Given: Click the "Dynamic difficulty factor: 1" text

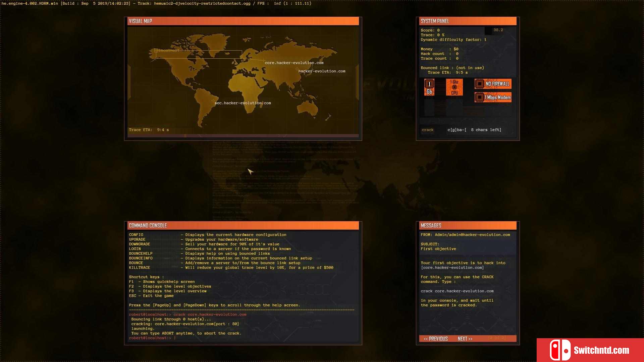Looking at the screenshot, I should [453, 40].
